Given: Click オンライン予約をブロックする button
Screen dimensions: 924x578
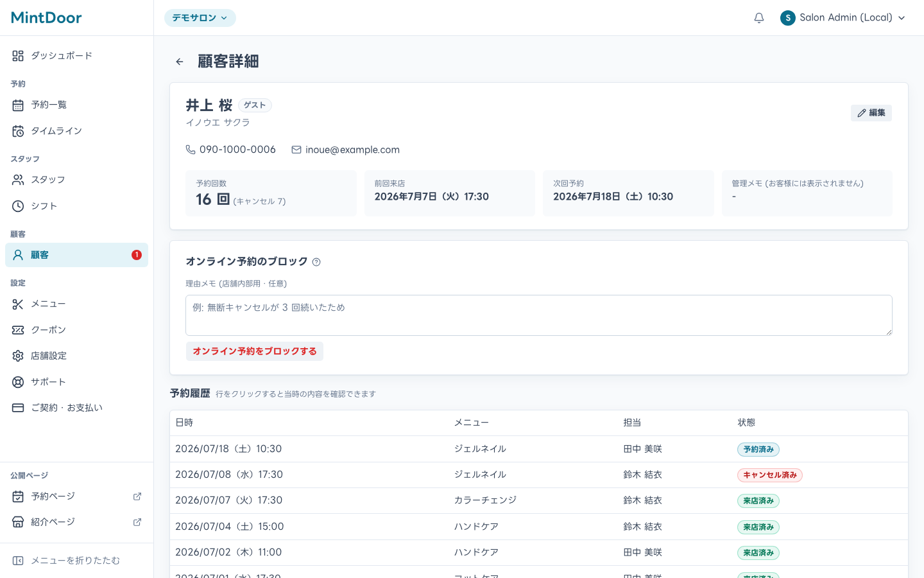Looking at the screenshot, I should tap(255, 351).
